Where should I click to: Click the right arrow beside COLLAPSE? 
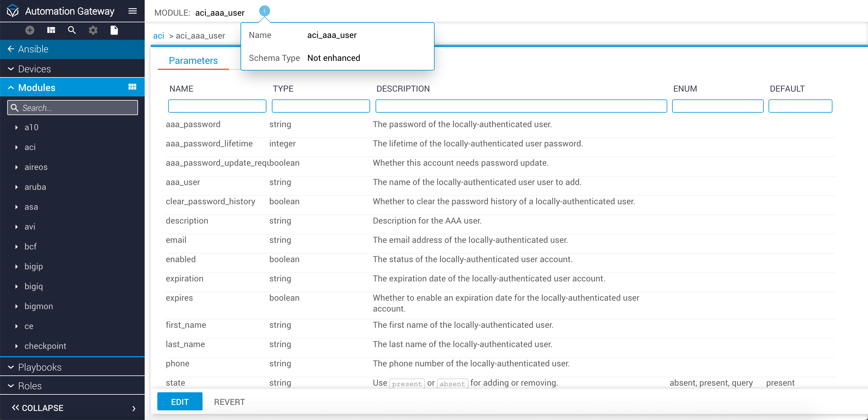134,408
